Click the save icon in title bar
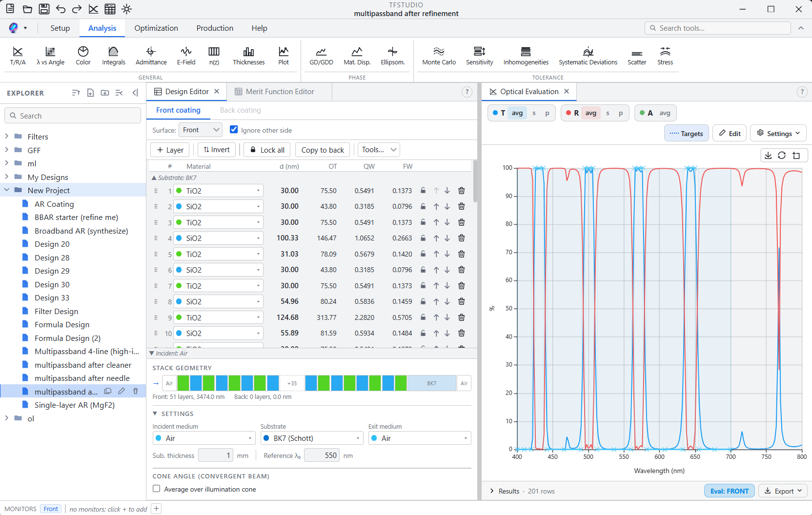 (x=44, y=9)
